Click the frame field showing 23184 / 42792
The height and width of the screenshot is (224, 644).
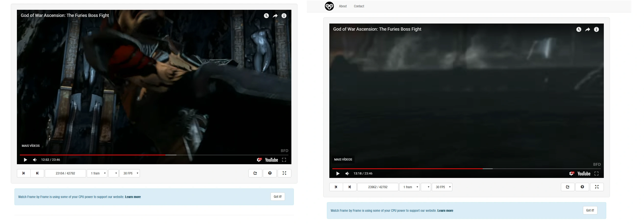coord(65,173)
